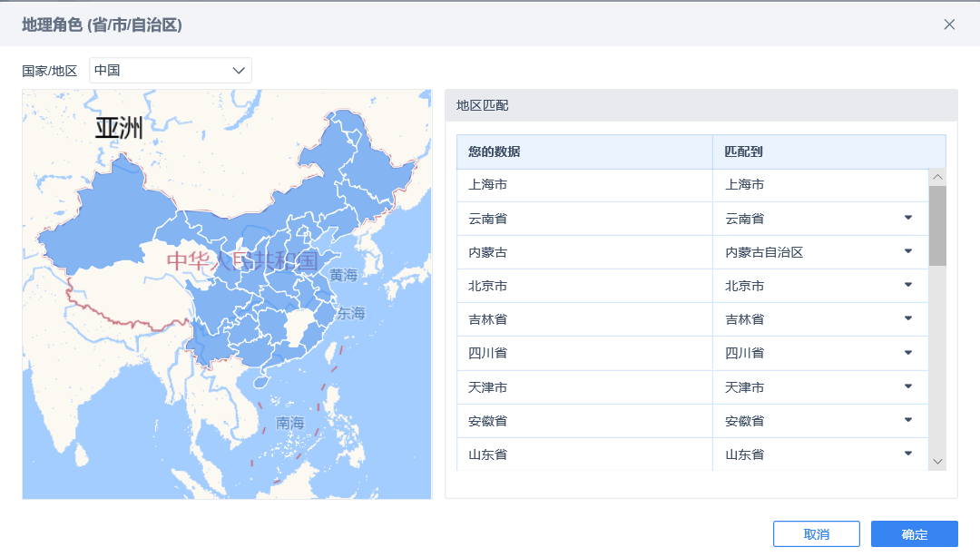The height and width of the screenshot is (557, 980).
Task: Expand match dropdown for 山东省
Action: coord(907,454)
